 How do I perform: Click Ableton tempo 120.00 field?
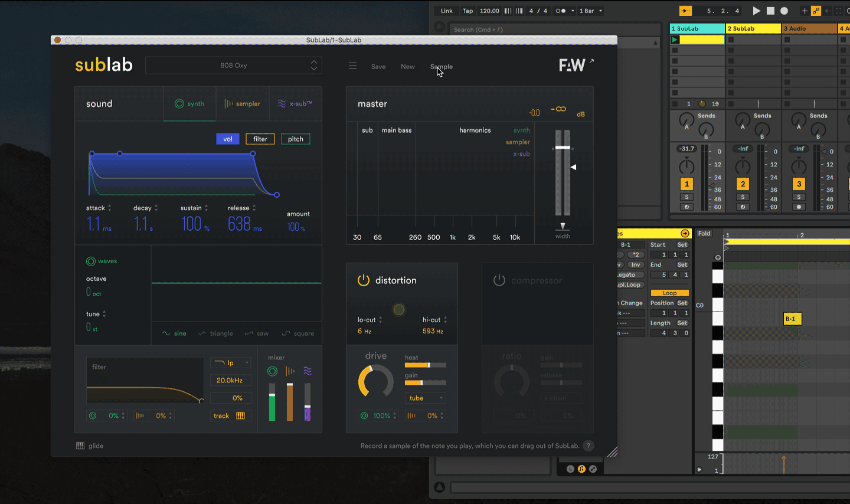click(x=489, y=11)
